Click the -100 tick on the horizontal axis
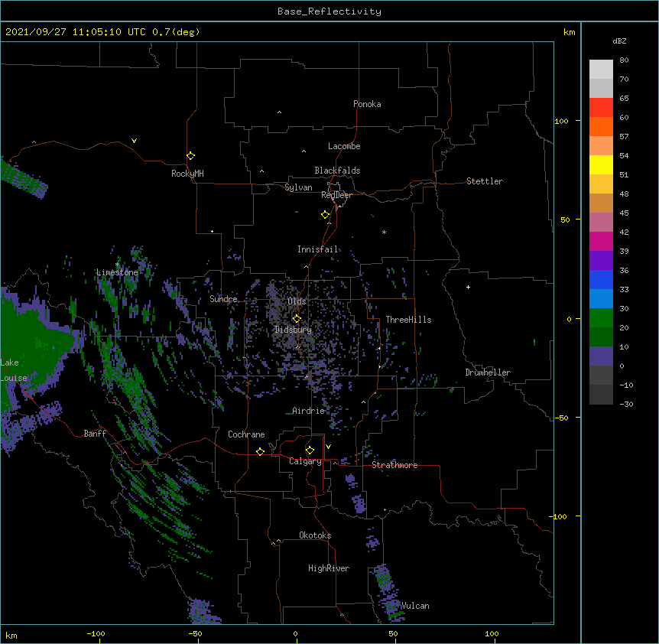This screenshot has width=659, height=644. [96, 634]
